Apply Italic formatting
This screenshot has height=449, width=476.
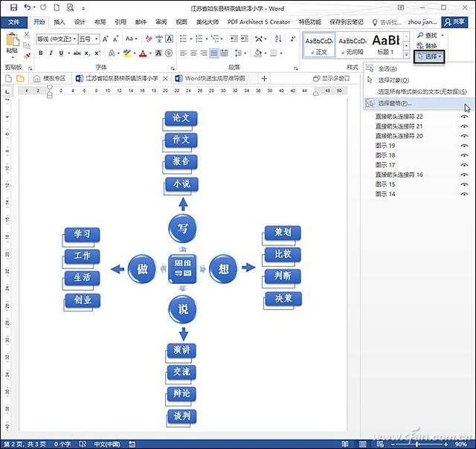pos(51,53)
